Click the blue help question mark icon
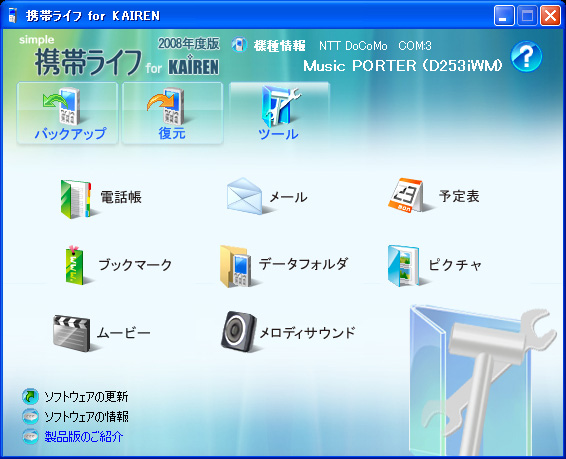Screen dimensions: 566x459 click(526, 57)
